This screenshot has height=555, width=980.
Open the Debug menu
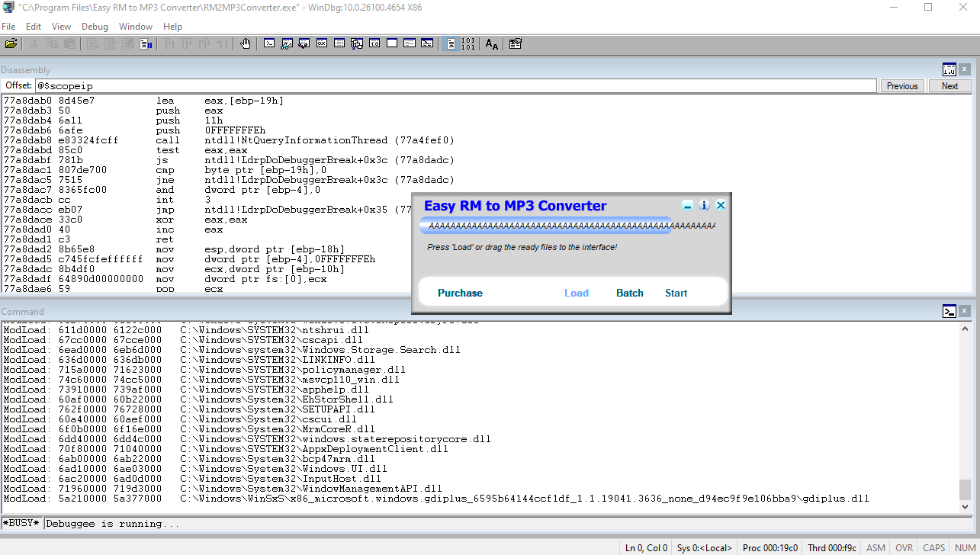(95, 27)
